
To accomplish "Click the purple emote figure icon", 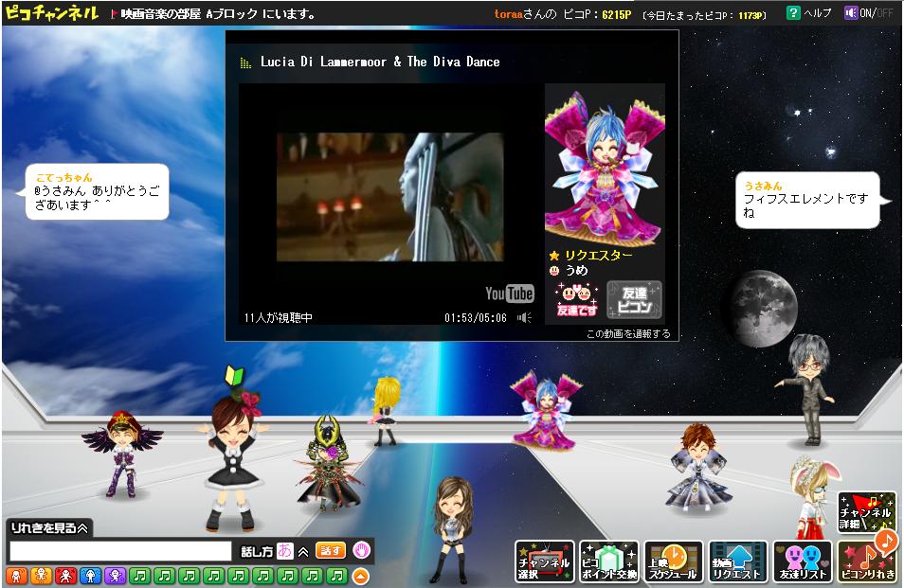I will (x=115, y=576).
